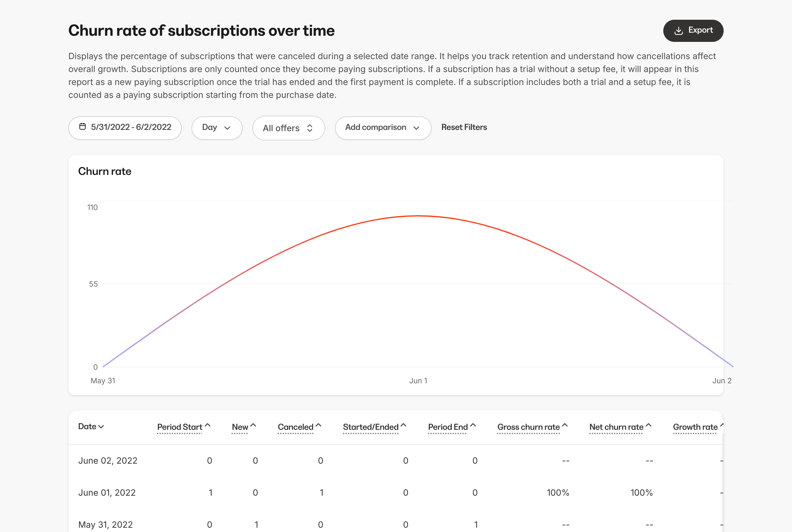The height and width of the screenshot is (532, 792).
Task: Toggle the sort direction on the Date column
Action: click(x=91, y=426)
